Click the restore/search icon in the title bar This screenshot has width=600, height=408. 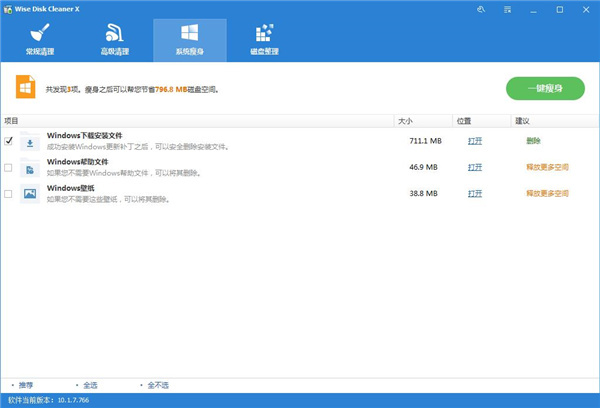pos(481,10)
